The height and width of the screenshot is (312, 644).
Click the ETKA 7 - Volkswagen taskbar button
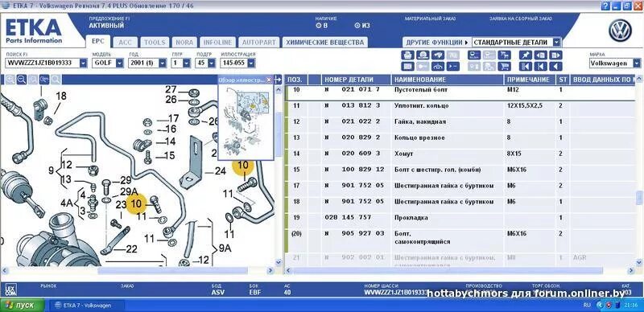coord(87,306)
